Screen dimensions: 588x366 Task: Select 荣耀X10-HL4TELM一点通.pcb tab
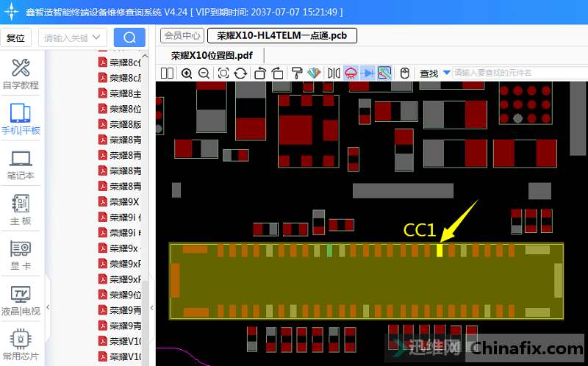pyautogui.click(x=282, y=35)
